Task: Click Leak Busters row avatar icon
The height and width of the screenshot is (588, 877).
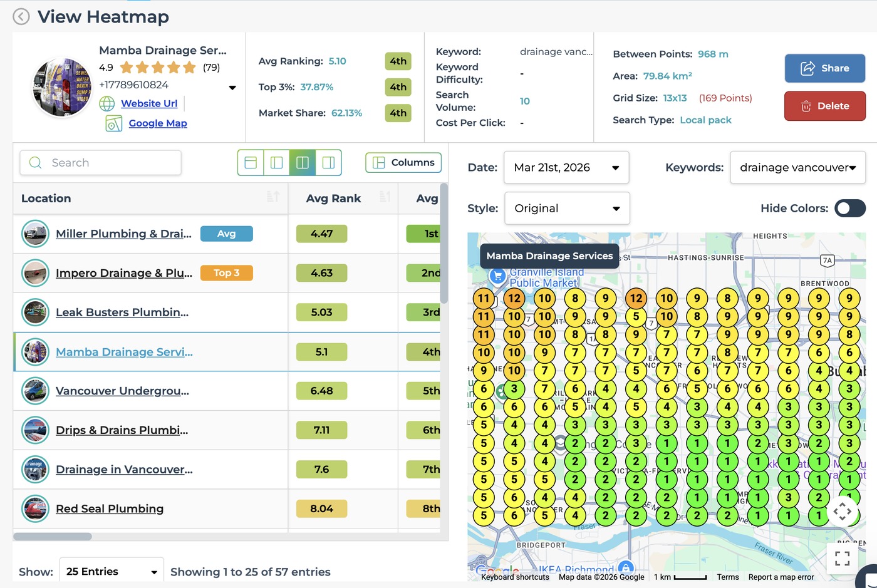Action: coord(35,312)
